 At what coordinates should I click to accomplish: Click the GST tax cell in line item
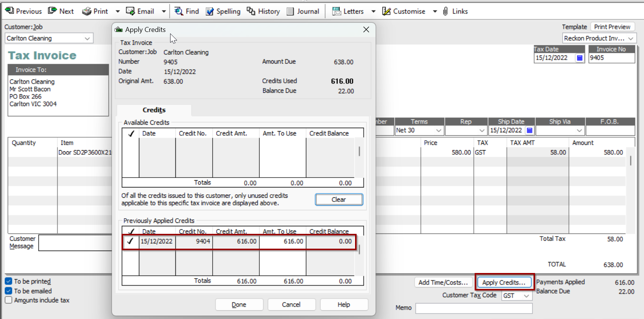click(490, 152)
